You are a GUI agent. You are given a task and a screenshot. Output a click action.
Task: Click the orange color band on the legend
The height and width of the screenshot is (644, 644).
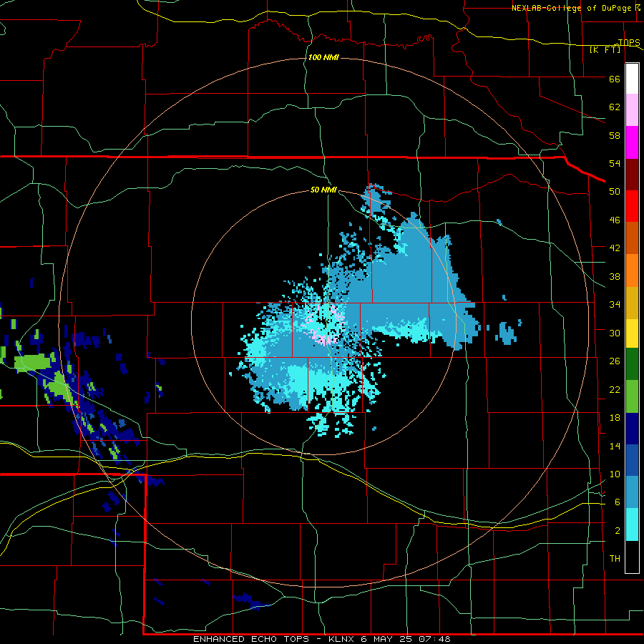coord(632,270)
